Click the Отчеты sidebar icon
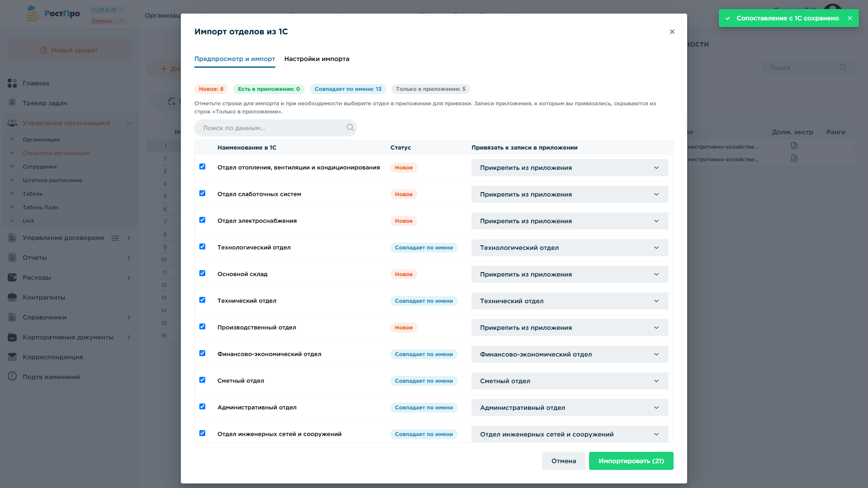The width and height of the screenshot is (868, 488). pos(12,258)
